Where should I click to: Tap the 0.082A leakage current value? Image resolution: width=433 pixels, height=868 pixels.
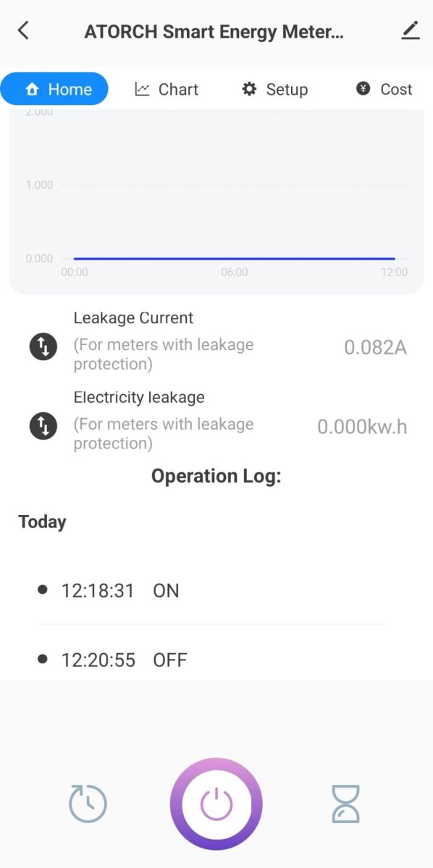tap(375, 348)
